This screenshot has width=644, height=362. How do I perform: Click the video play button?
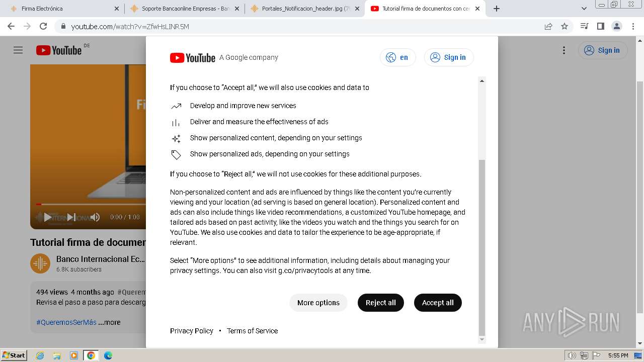click(47, 217)
